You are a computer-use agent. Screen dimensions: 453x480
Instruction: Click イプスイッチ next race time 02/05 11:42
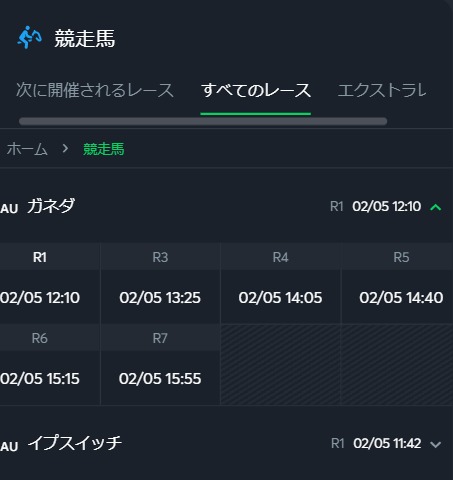387,444
